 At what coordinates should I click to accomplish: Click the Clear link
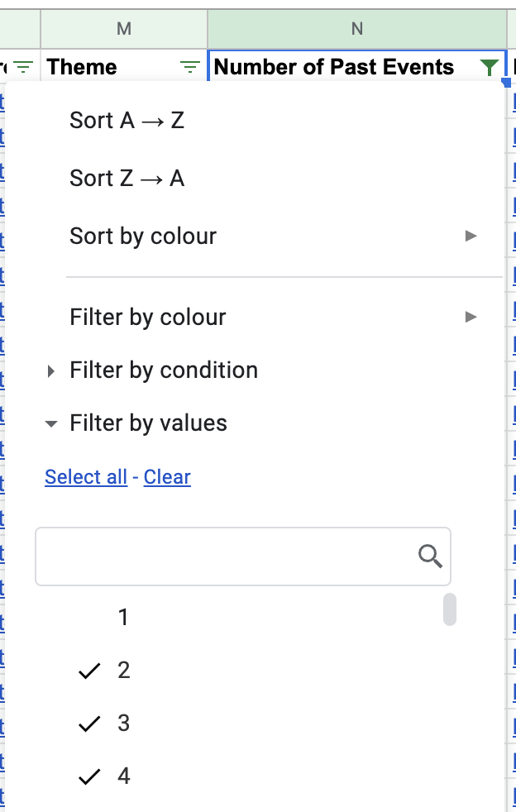pos(167,477)
